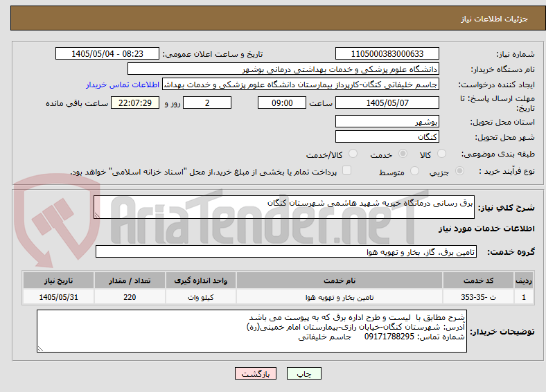Click request creator field جاسم خلیفاتی
The width and height of the screenshot is (546, 392).
[x=301, y=84]
